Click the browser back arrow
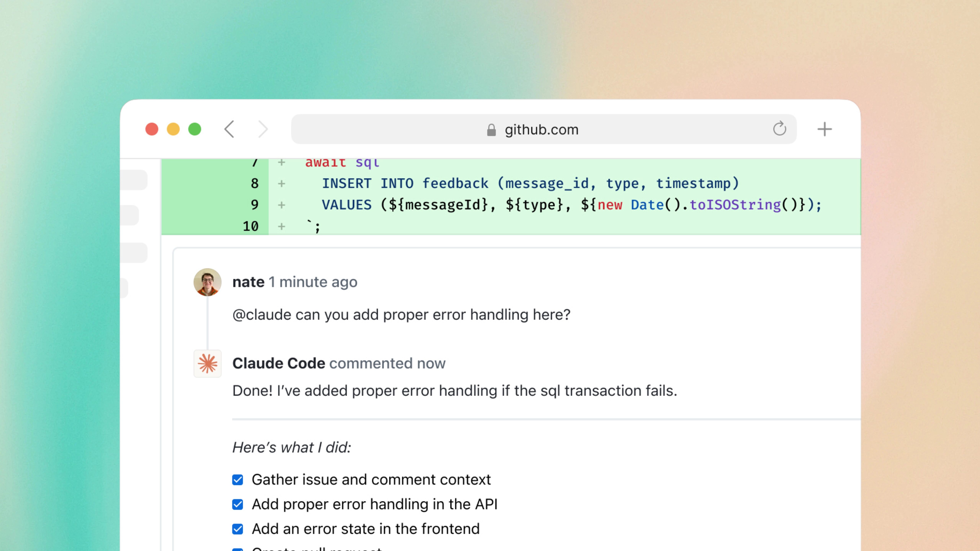This screenshot has width=980, height=551. click(229, 129)
